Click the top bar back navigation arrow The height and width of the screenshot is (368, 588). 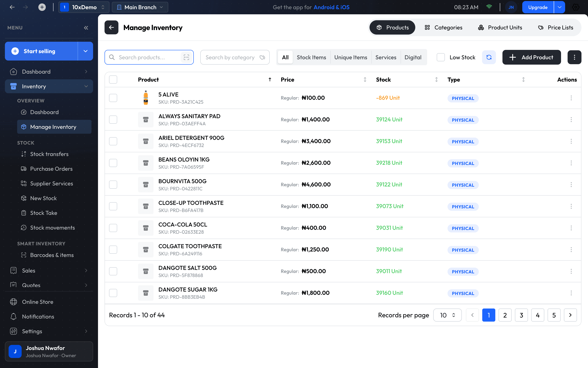click(x=12, y=7)
